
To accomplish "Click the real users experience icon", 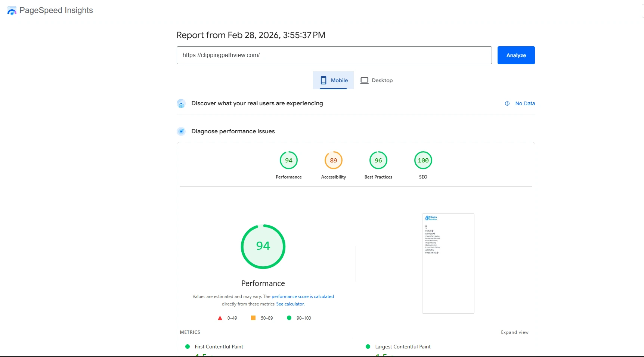I will click(x=181, y=104).
